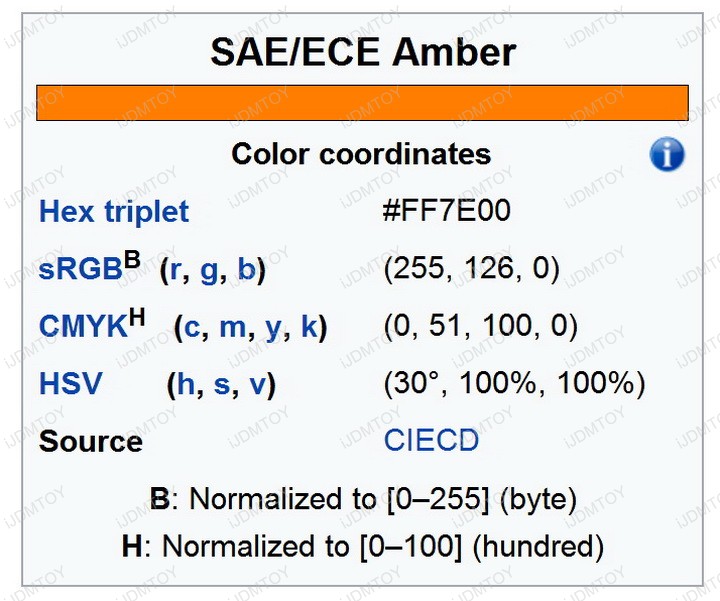Click the 'y' yellow component link
The image size is (720, 601).
(274, 330)
